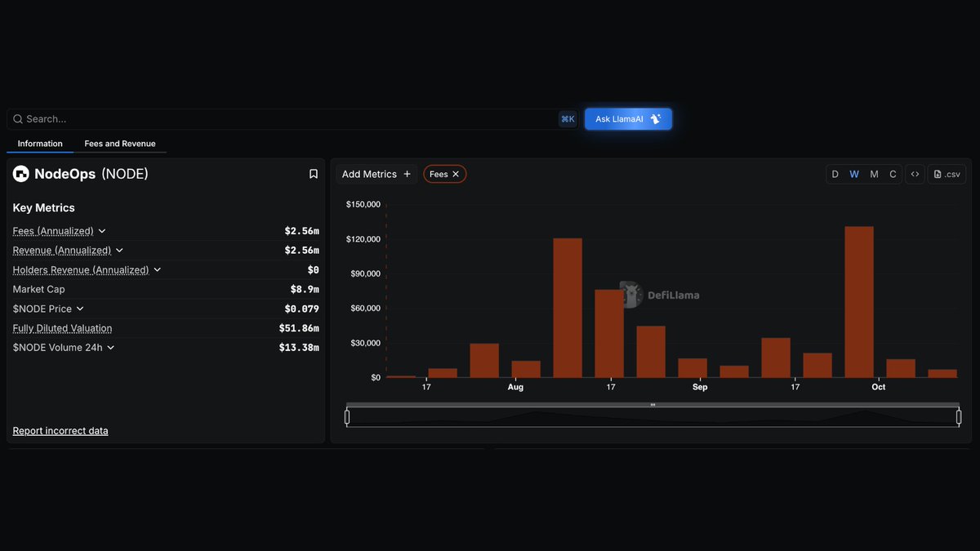980x551 pixels.
Task: Switch to Fees and Revenue tab
Action: pos(120,144)
